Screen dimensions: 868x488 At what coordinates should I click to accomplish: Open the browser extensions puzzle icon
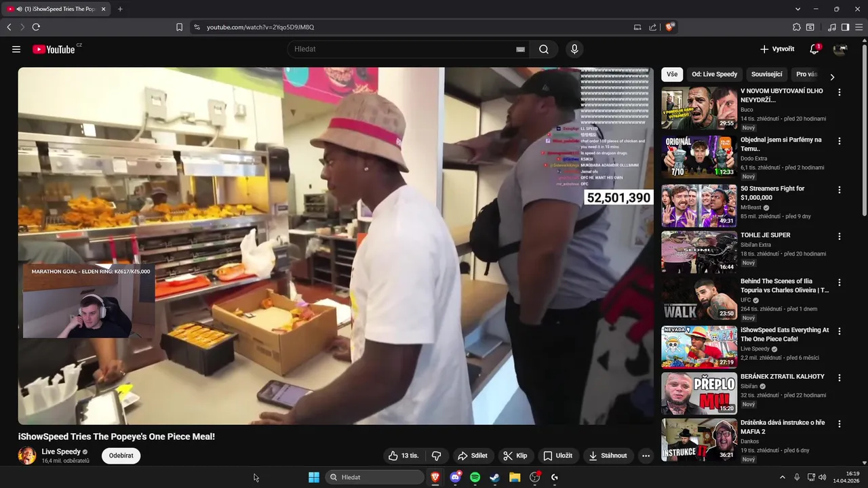click(797, 27)
